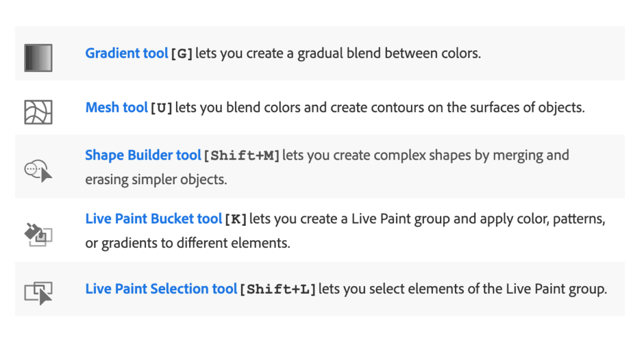Click the [Shift+M] shortcut label
644x345 pixels.
(241, 156)
